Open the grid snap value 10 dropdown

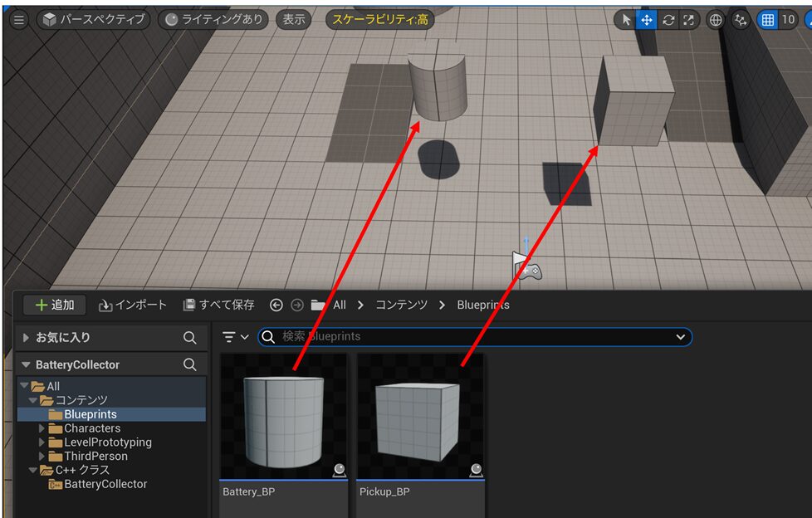pyautogui.click(x=788, y=20)
